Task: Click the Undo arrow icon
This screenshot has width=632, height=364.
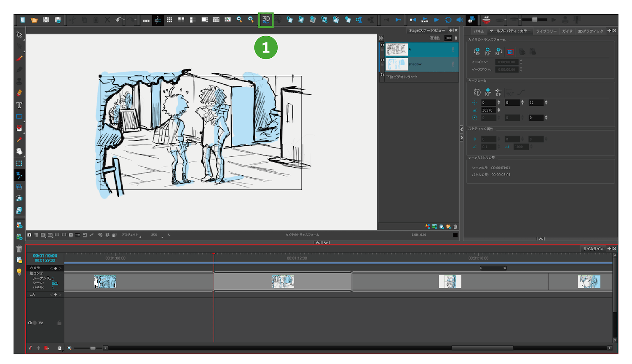Action: 119,19
